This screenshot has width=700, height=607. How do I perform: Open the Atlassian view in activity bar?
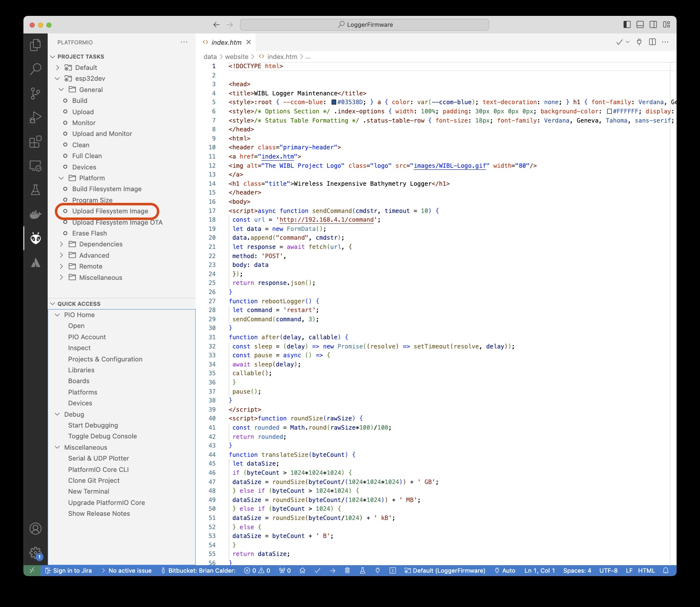pos(36,263)
